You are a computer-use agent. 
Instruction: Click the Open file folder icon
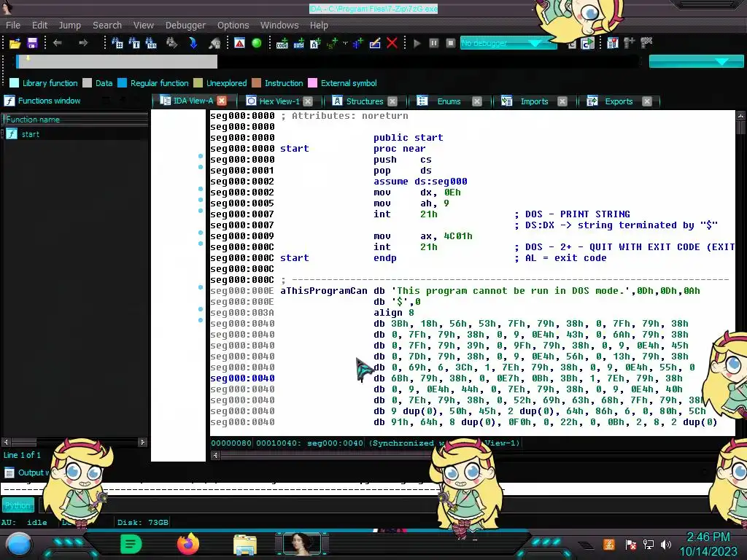[15, 43]
